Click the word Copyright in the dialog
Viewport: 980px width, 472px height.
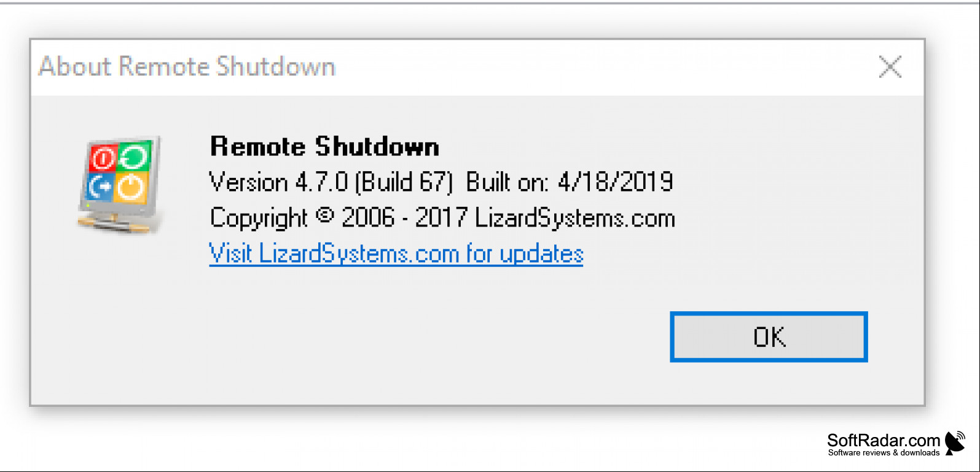(259, 219)
